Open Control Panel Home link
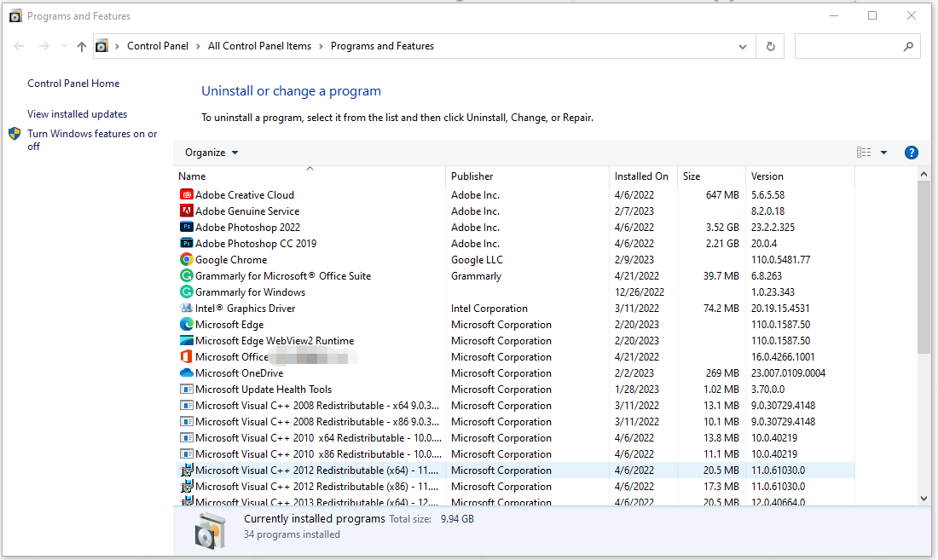Viewport: 938px width, 560px height. (73, 84)
